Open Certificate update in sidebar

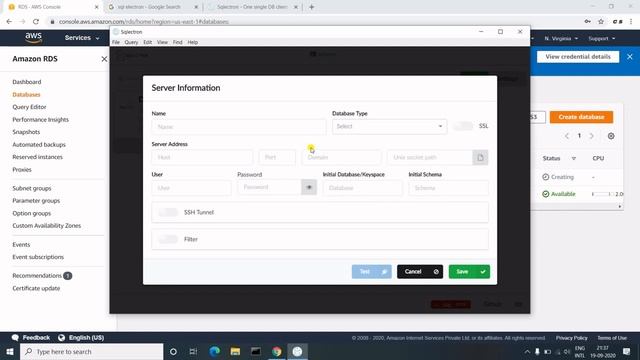click(36, 289)
